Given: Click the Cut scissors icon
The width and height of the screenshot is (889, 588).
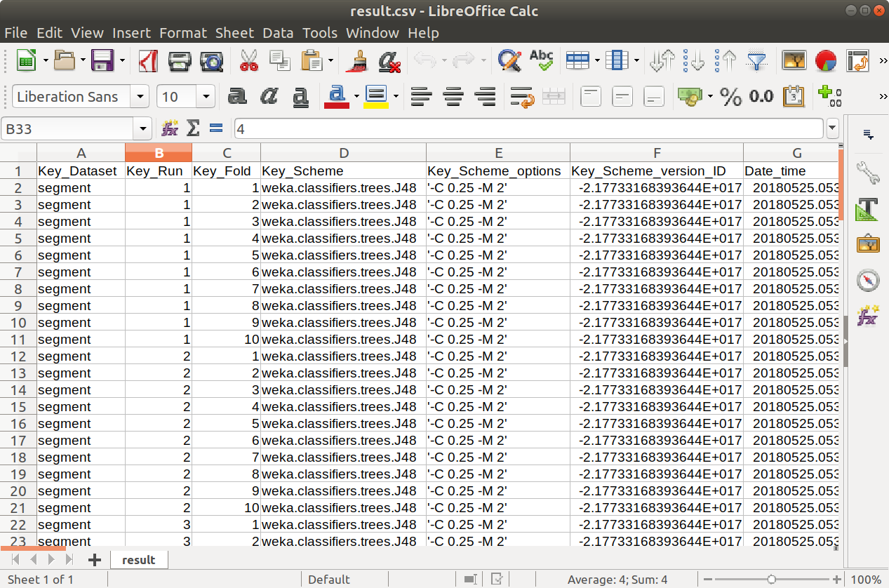Looking at the screenshot, I should (x=249, y=61).
